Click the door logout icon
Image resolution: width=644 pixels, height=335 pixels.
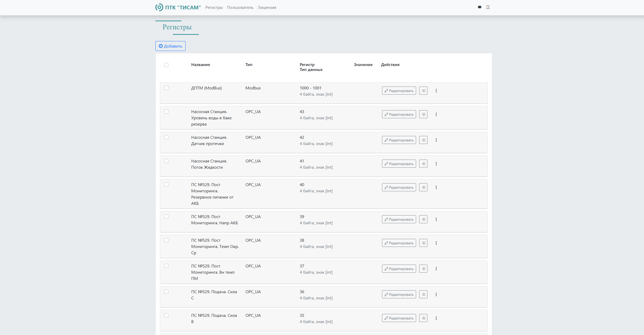tap(488, 7)
